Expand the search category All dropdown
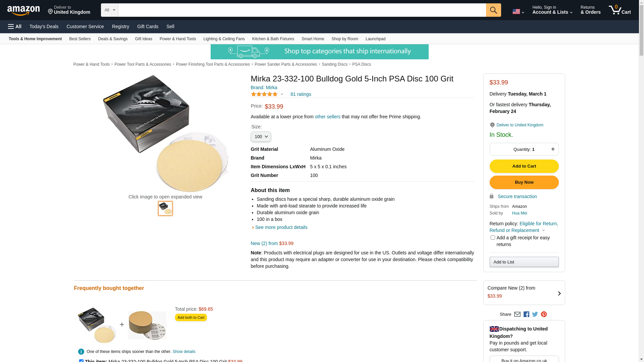 [x=109, y=10]
